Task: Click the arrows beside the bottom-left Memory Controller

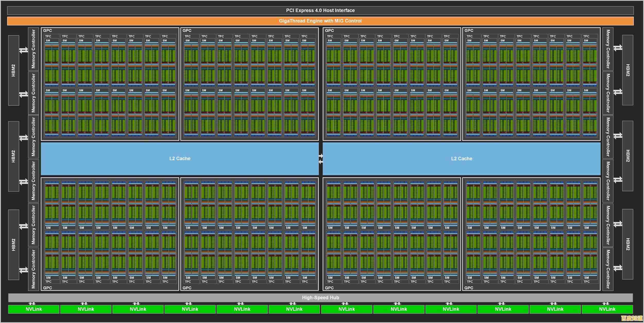Action: pos(24,270)
